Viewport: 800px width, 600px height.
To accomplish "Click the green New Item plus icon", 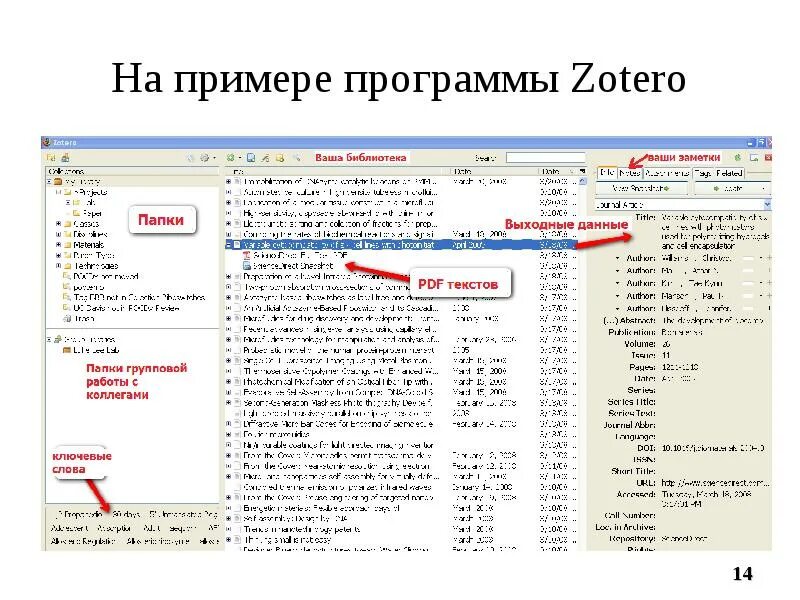I will coord(231,158).
